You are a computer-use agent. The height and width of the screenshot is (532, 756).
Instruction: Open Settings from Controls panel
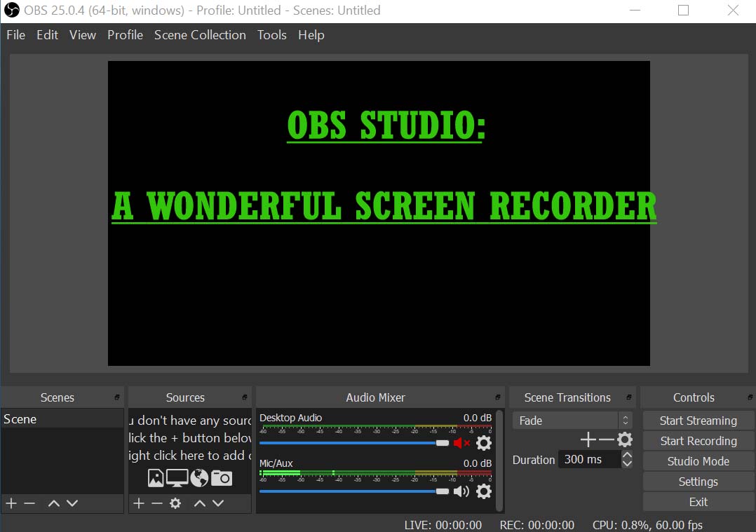pyautogui.click(x=698, y=482)
